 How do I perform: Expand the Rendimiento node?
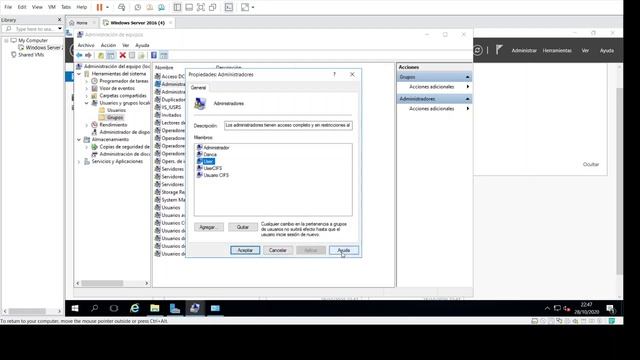tap(87, 125)
